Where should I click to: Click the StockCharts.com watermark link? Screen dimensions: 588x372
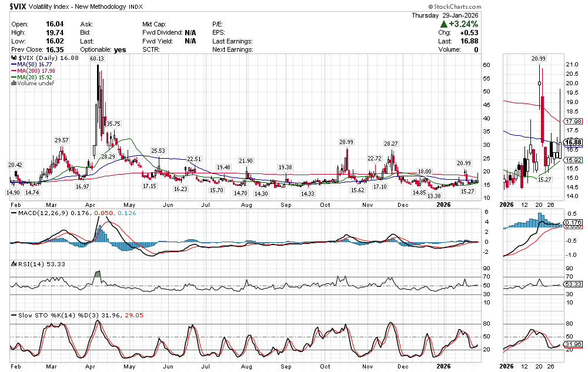point(557,5)
